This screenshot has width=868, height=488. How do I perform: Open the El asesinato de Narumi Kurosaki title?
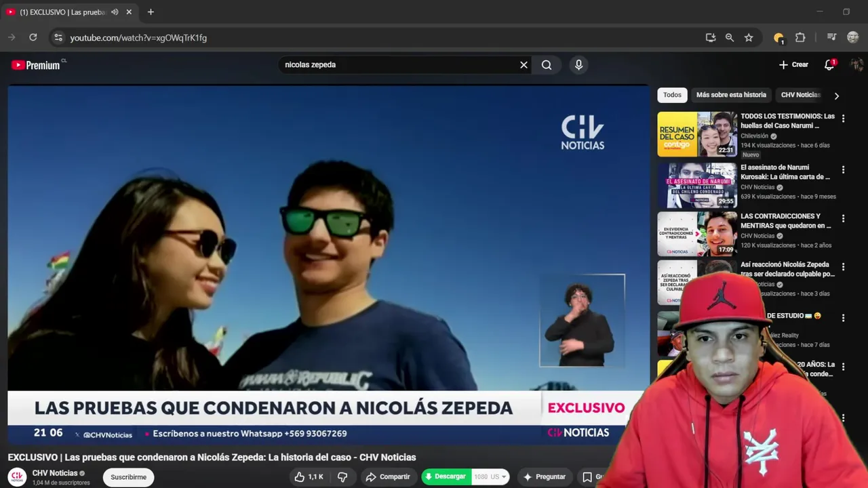coord(785,172)
